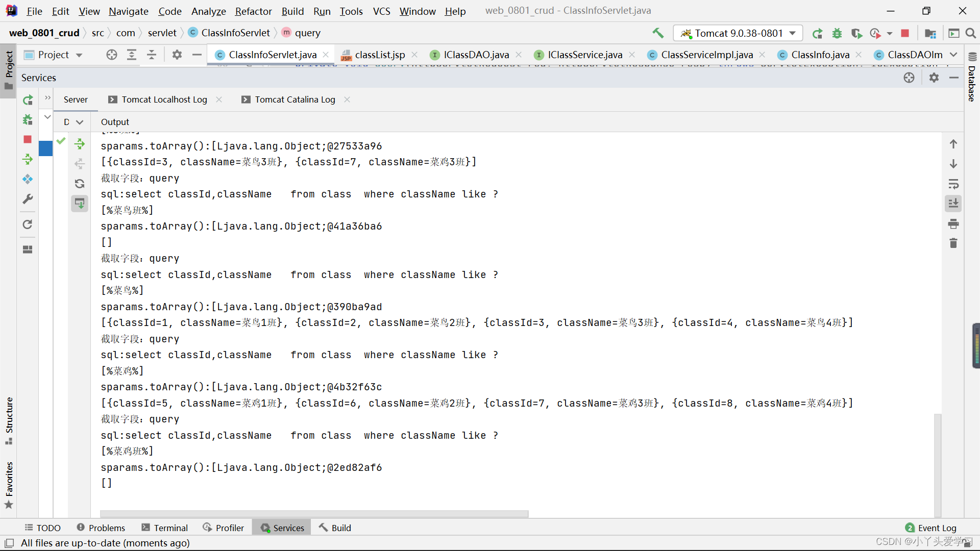980x551 pixels.
Task: Toggle tool window bars icon in status bar
Action: (9, 543)
